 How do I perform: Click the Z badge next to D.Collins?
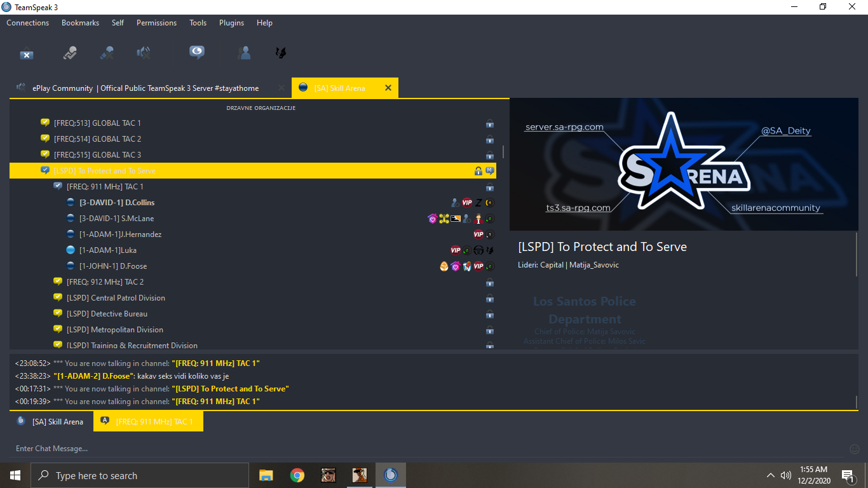pyautogui.click(x=478, y=203)
